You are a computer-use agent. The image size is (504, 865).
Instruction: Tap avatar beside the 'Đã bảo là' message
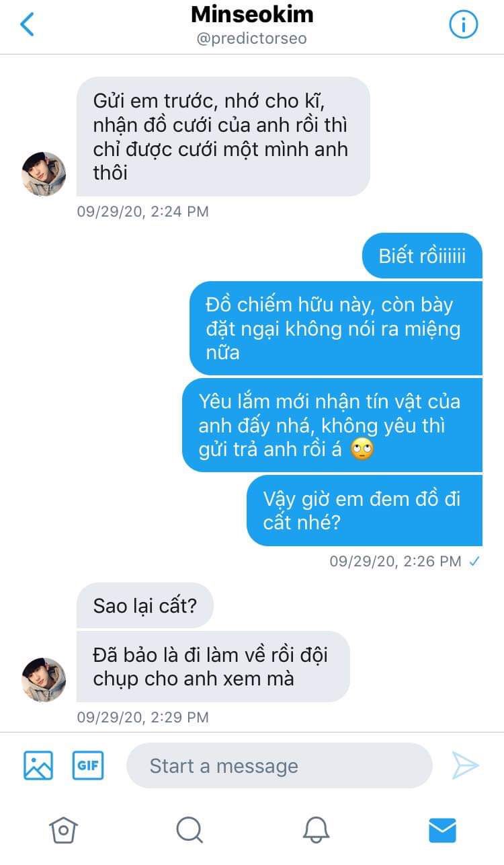coord(44,680)
